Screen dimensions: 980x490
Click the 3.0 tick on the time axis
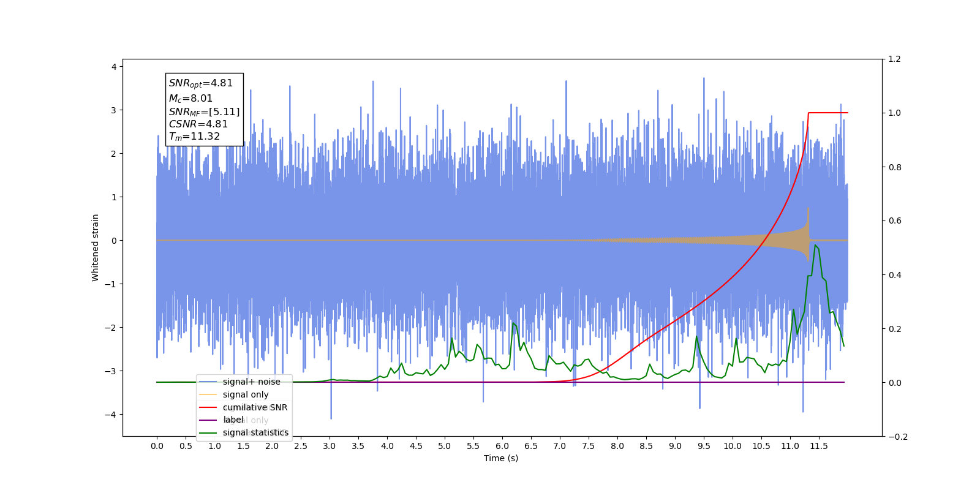(330, 446)
